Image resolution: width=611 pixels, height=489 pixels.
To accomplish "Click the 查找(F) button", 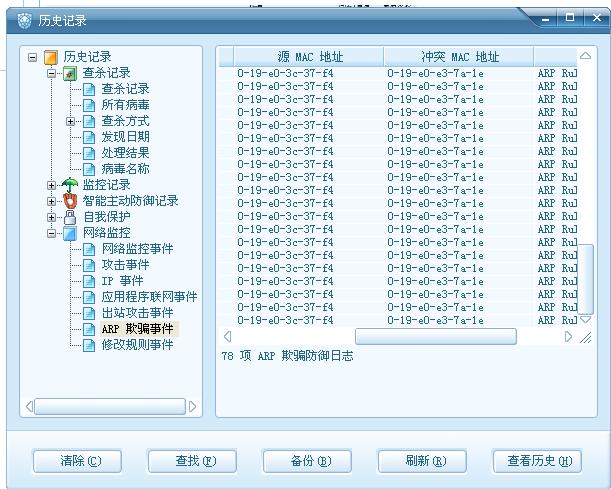I will (192, 461).
